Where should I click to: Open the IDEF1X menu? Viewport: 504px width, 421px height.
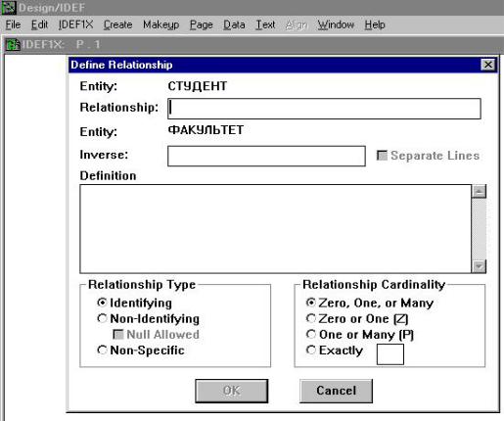76,24
